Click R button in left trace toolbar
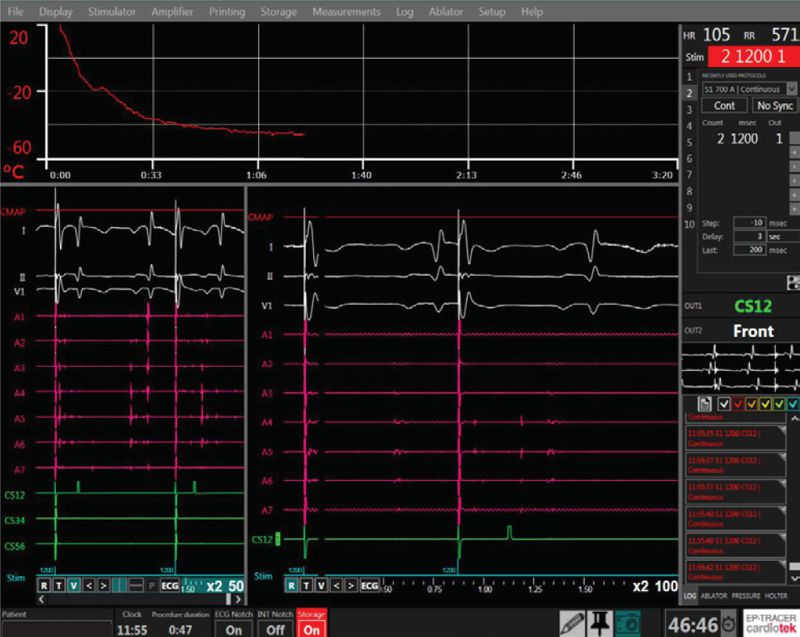This screenshot has width=800, height=637. pyautogui.click(x=44, y=585)
